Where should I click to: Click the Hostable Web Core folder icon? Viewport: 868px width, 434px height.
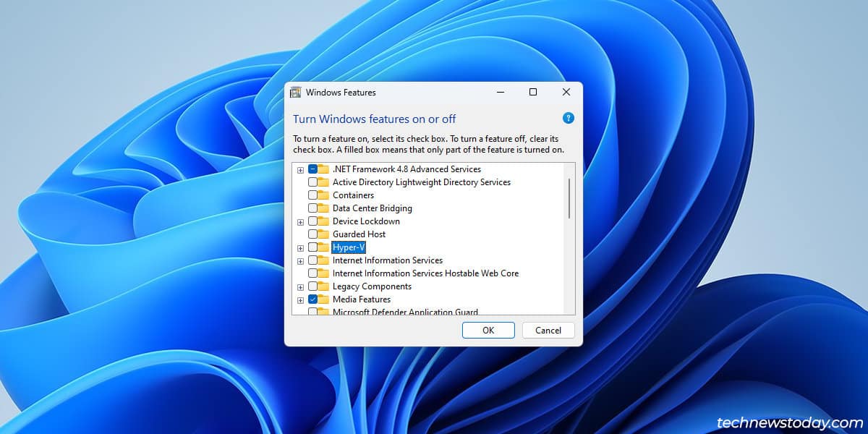pyautogui.click(x=323, y=273)
